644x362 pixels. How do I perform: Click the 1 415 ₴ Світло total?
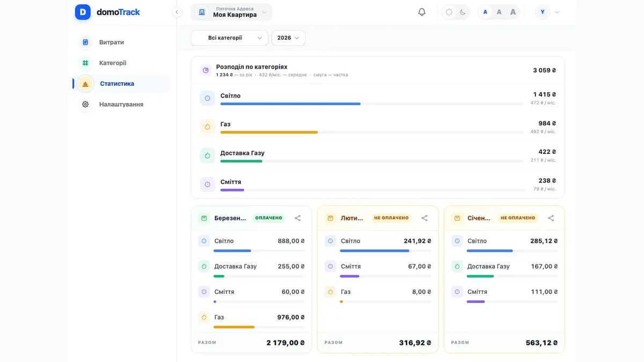tap(545, 94)
